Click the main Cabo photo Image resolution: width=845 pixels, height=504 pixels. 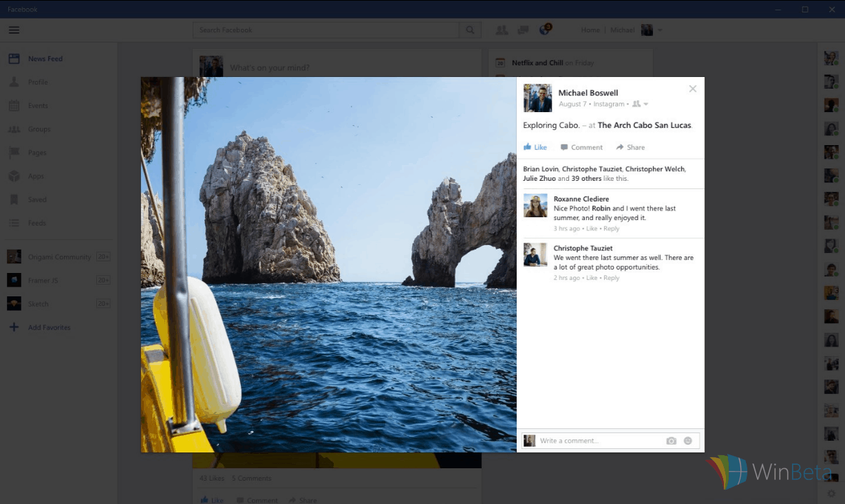point(329,265)
